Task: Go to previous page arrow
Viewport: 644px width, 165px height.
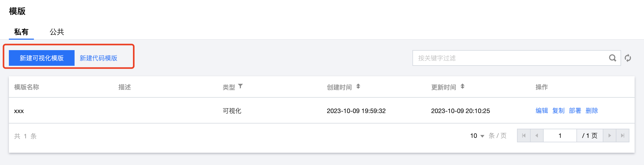Action: [x=537, y=135]
